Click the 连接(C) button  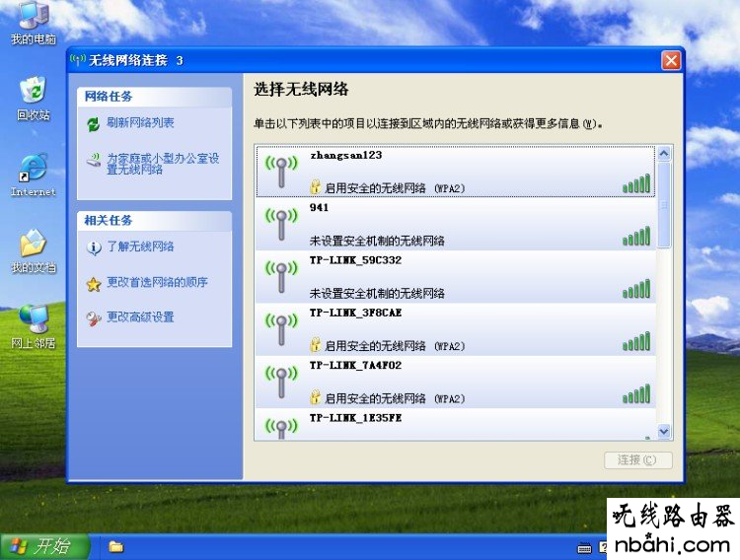(638, 460)
